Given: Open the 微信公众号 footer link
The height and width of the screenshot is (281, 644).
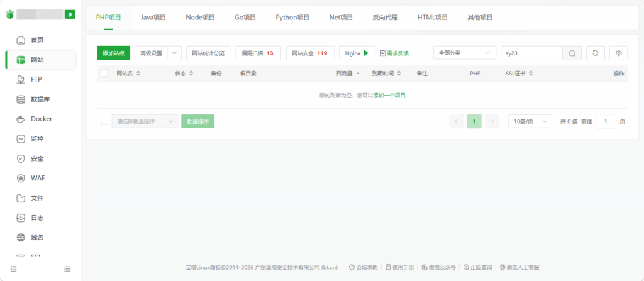Looking at the screenshot, I should pos(438,267).
